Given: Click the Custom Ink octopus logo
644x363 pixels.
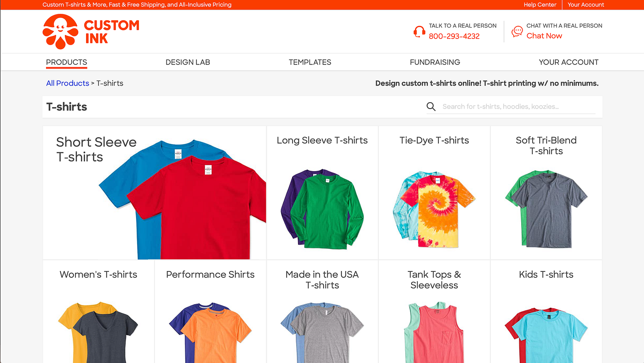Looking at the screenshot, I should click(x=60, y=32).
